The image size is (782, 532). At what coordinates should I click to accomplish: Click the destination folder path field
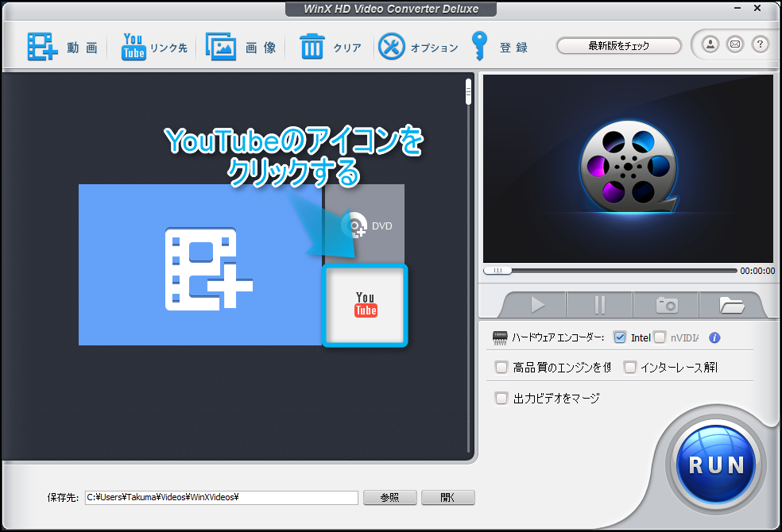221,498
